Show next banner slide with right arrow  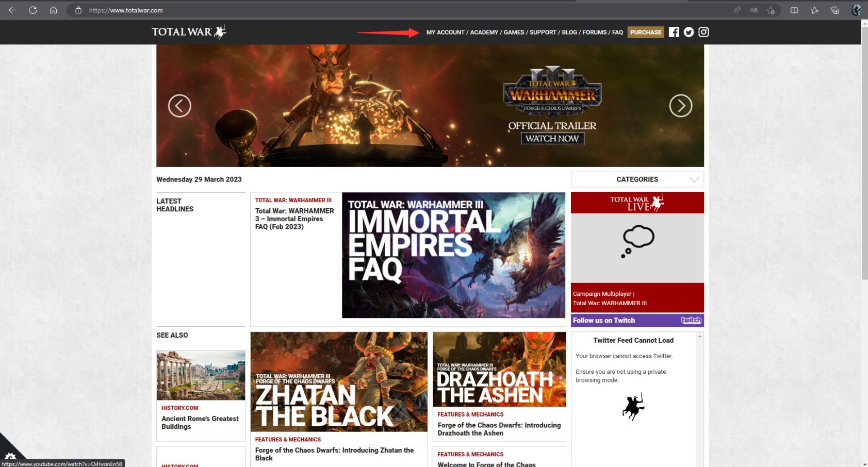tap(681, 106)
